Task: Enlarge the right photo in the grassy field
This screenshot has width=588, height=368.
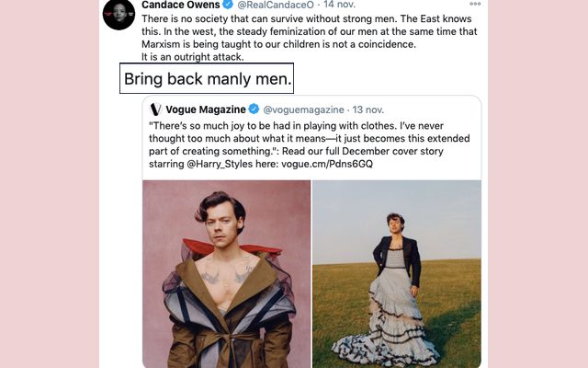Action: [x=396, y=273]
